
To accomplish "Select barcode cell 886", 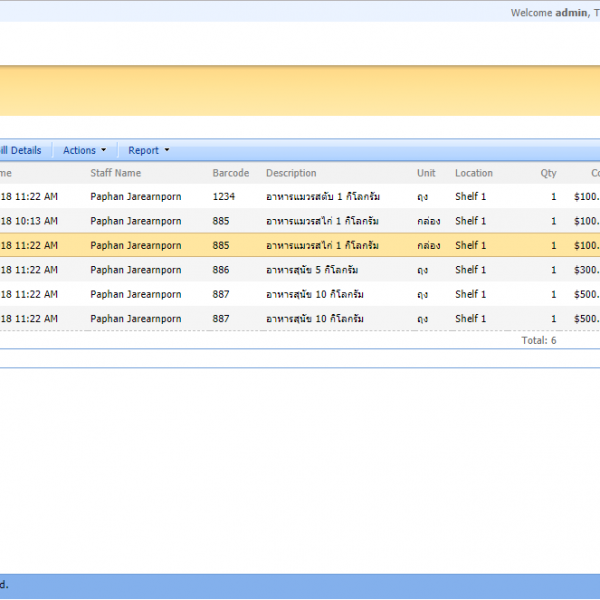I will pos(221,270).
